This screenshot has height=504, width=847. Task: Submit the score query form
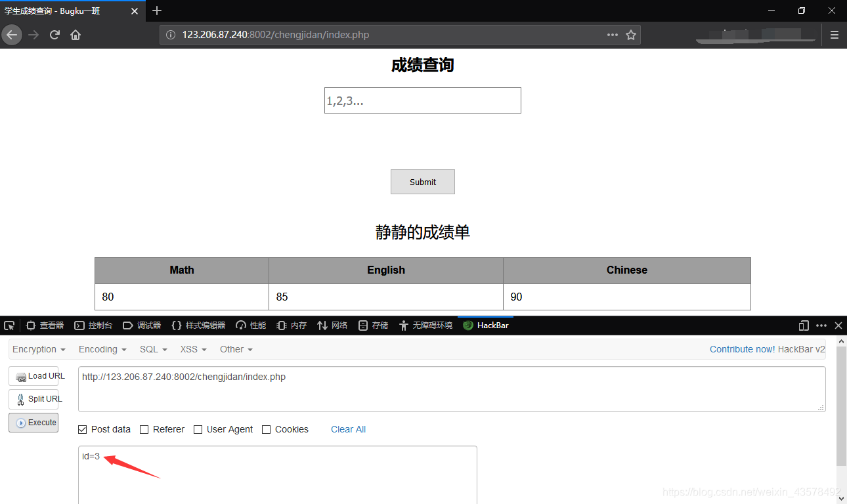pos(423,182)
